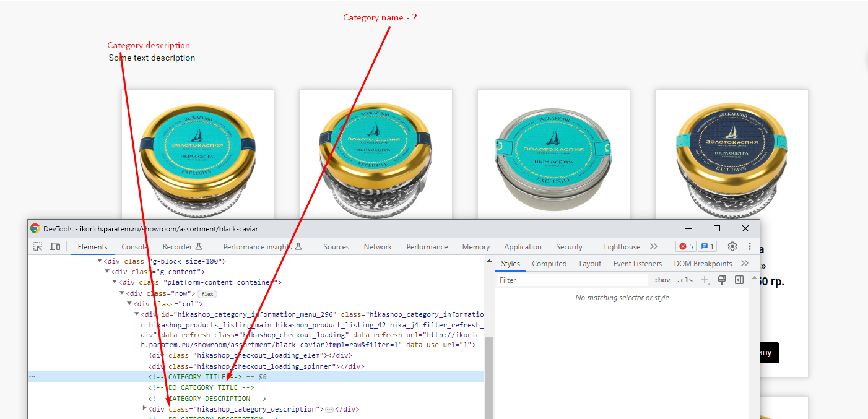Image resolution: width=868 pixels, height=419 pixels.
Task: Open the Application tab
Action: (x=523, y=246)
